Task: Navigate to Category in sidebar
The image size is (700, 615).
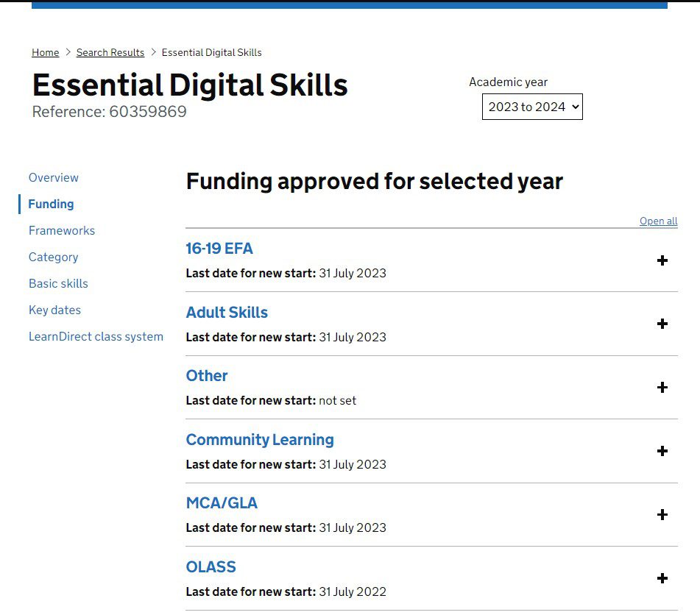Action: [x=54, y=257]
